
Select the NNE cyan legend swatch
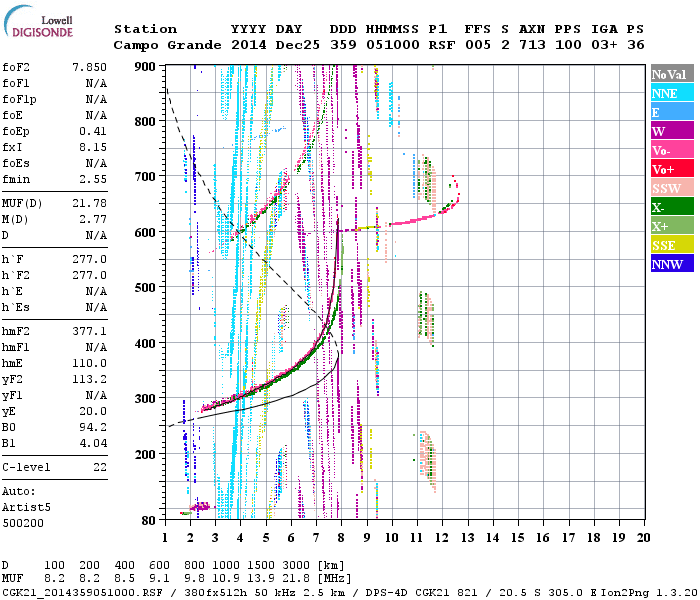coord(672,93)
